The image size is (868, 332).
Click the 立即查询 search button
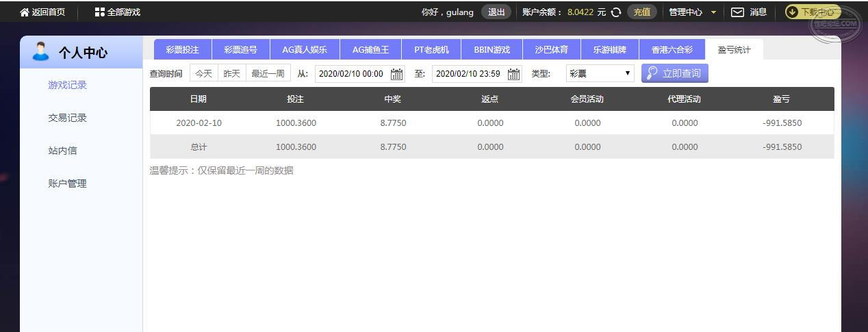[x=674, y=73]
